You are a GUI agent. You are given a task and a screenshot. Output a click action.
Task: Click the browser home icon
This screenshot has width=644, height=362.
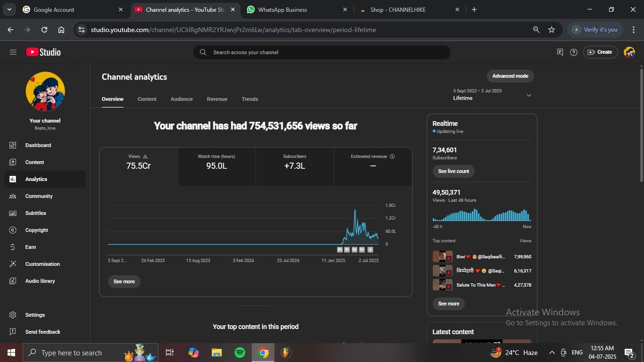click(x=61, y=30)
